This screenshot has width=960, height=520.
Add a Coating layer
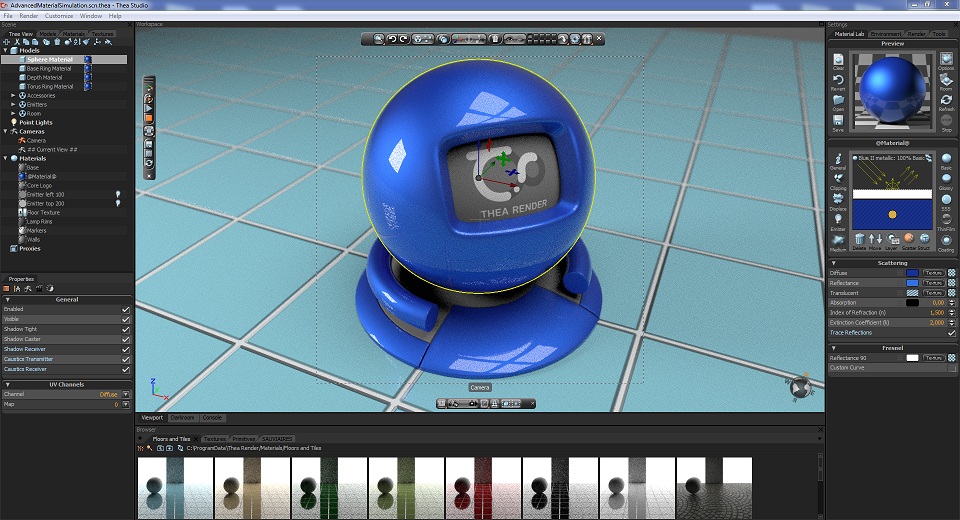pos(947,240)
